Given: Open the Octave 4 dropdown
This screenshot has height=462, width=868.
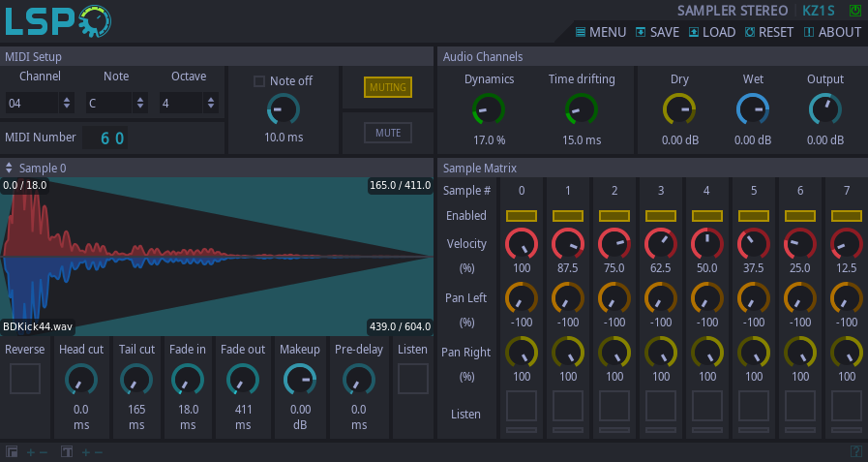Looking at the screenshot, I should point(189,103).
